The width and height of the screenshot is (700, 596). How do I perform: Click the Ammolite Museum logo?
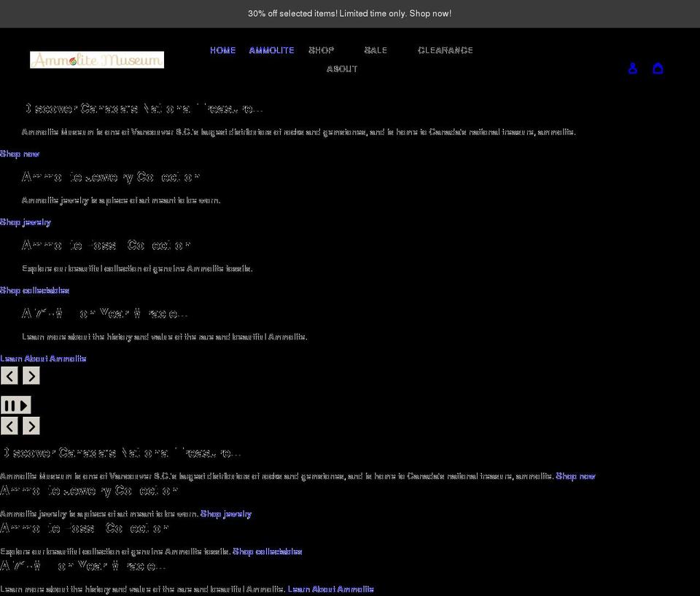(x=97, y=60)
